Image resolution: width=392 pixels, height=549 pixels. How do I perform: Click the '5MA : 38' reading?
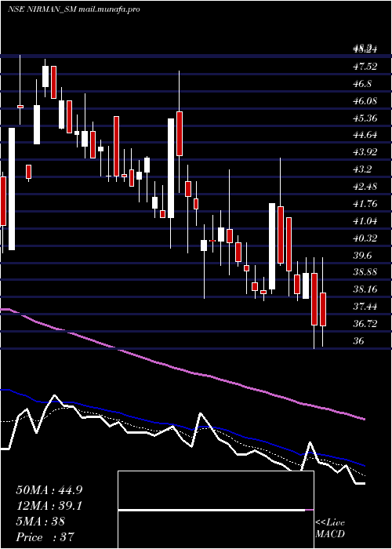pos(41,522)
